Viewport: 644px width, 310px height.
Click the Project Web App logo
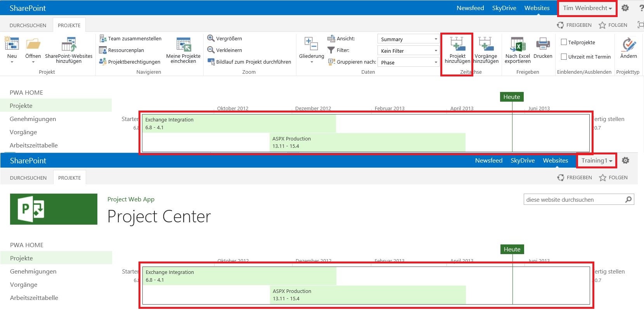pos(54,209)
